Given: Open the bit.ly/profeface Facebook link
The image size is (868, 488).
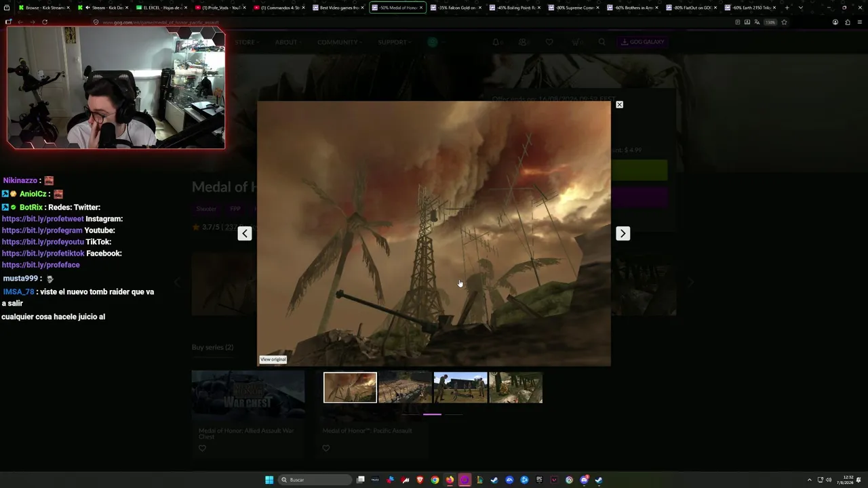Looking at the screenshot, I should click(x=41, y=265).
